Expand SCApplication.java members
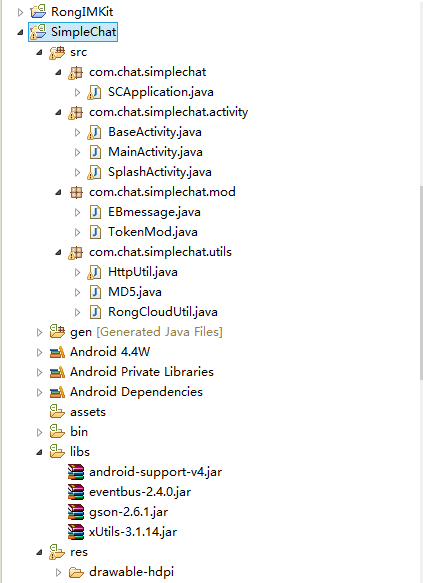The width and height of the screenshot is (423, 583). (x=77, y=92)
